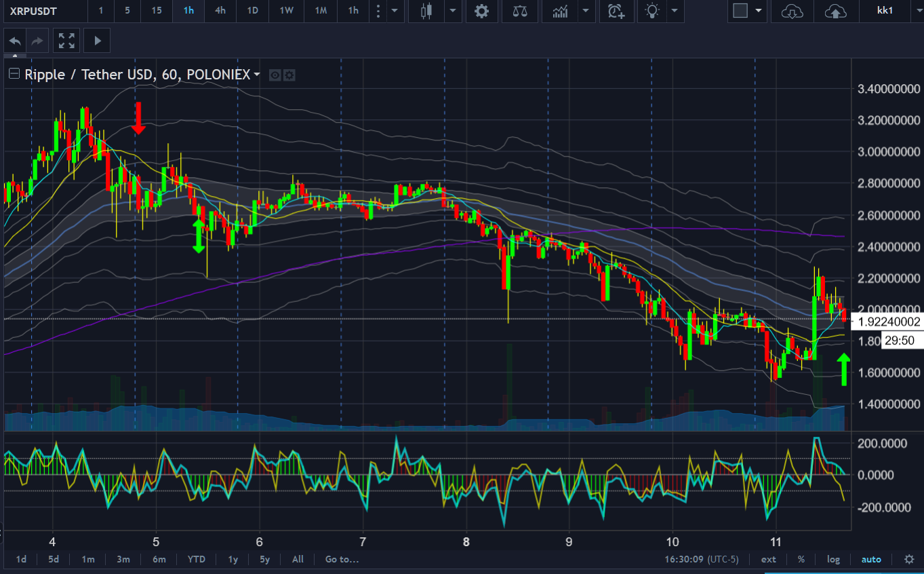
Task: Click the 2.60000000 price axis label
Action: tap(888, 215)
